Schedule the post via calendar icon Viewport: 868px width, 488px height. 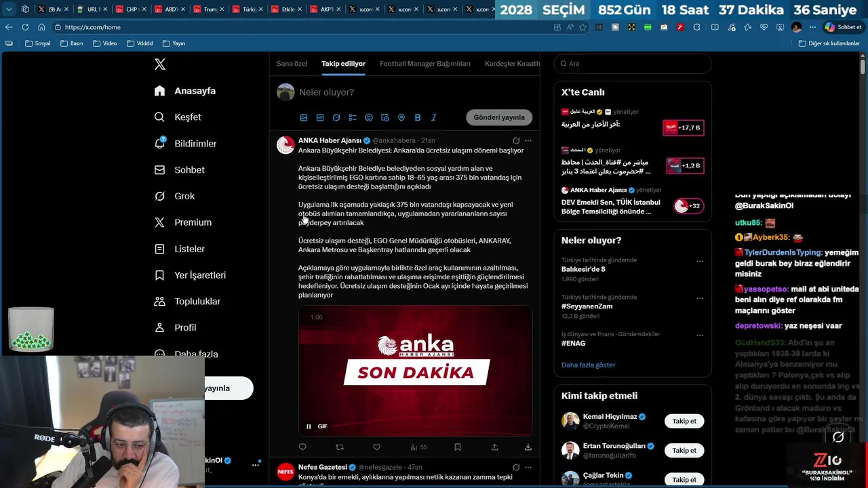[x=385, y=117]
